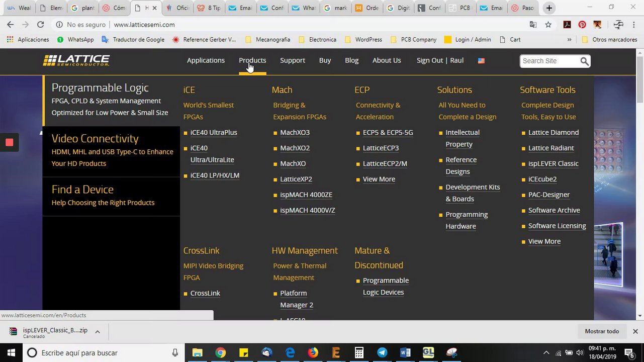Viewport: 644px width, 362px height.
Task: Open the volume control in system tray
Action: [580, 352]
